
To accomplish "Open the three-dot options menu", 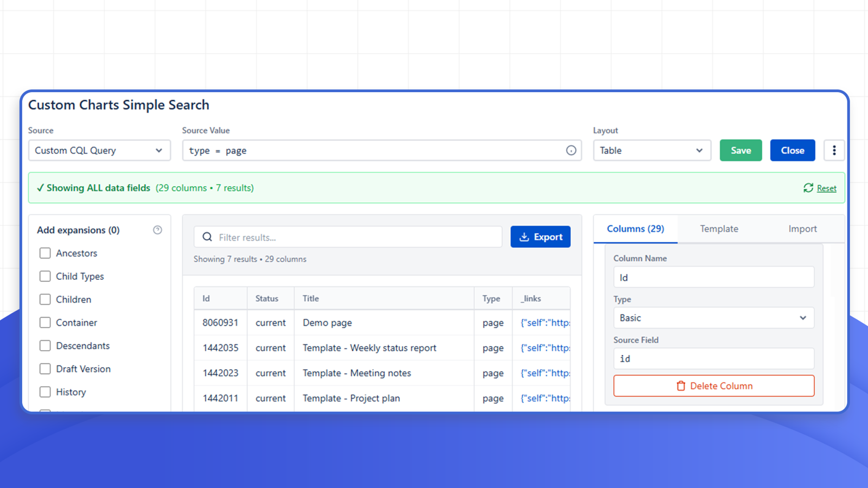I will [834, 150].
